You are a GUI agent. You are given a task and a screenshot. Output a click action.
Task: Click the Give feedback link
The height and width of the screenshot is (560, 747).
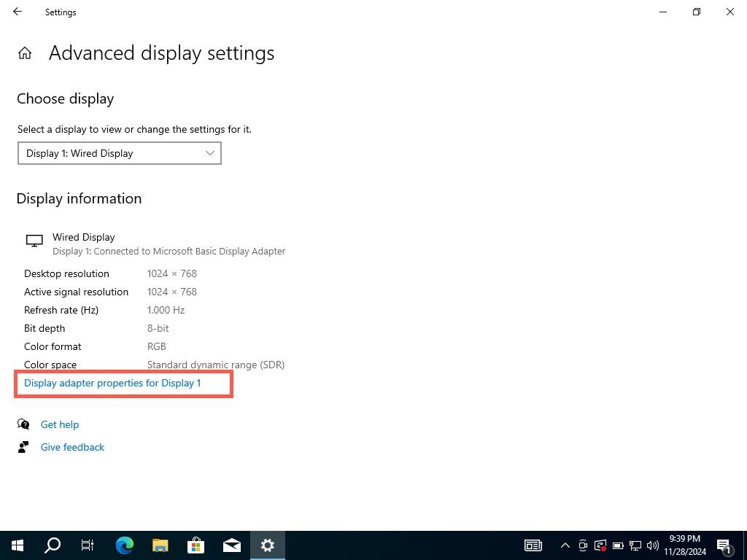[72, 447]
